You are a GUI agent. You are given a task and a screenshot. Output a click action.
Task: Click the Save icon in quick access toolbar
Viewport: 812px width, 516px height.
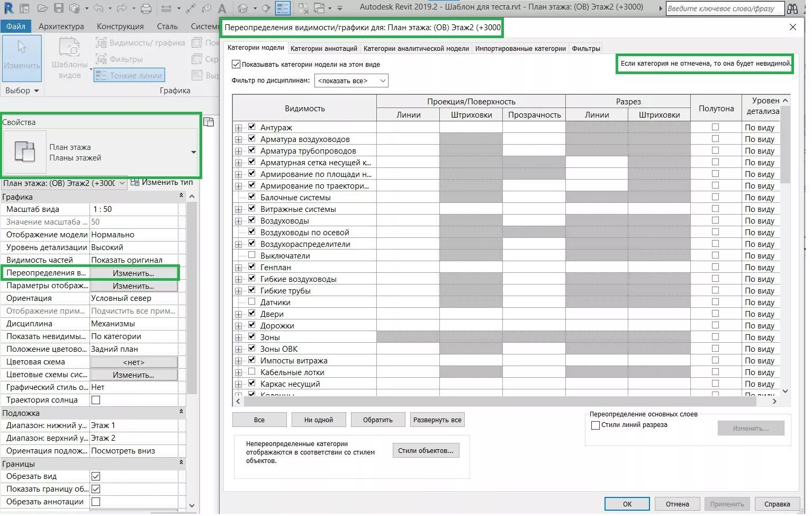[59, 8]
